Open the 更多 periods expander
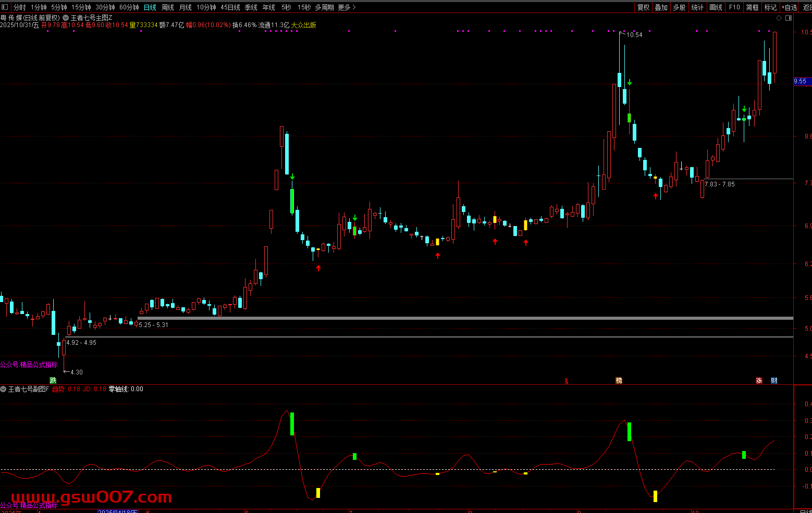This screenshot has width=812, height=513. (x=347, y=7)
